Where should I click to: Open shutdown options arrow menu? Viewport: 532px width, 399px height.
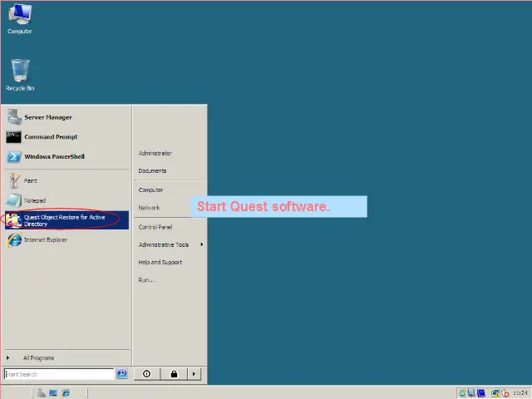(195, 374)
